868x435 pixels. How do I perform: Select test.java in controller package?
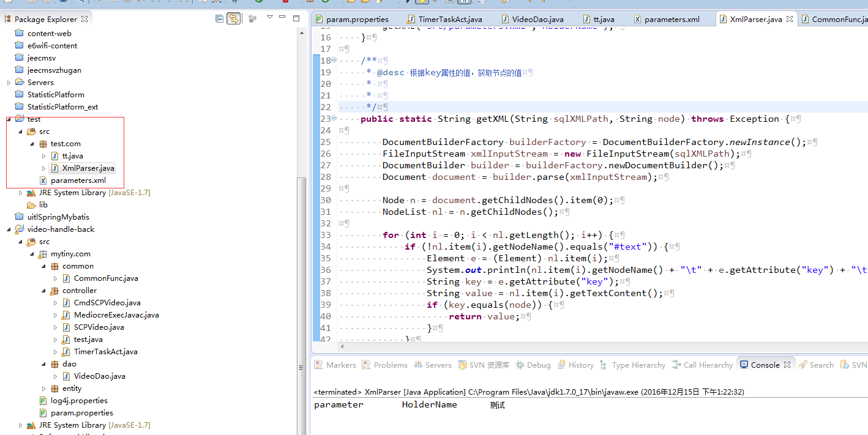(x=88, y=340)
